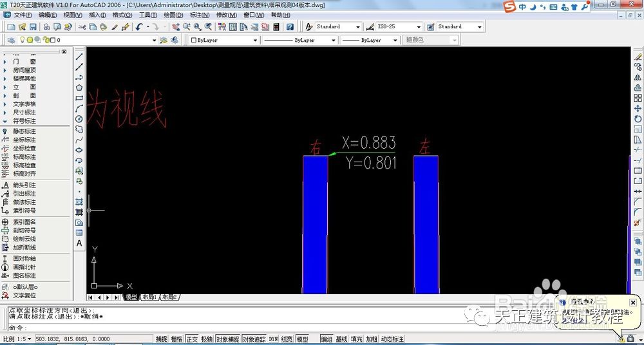Click the 索引符号 command
644x345 pixels.
tap(24, 210)
